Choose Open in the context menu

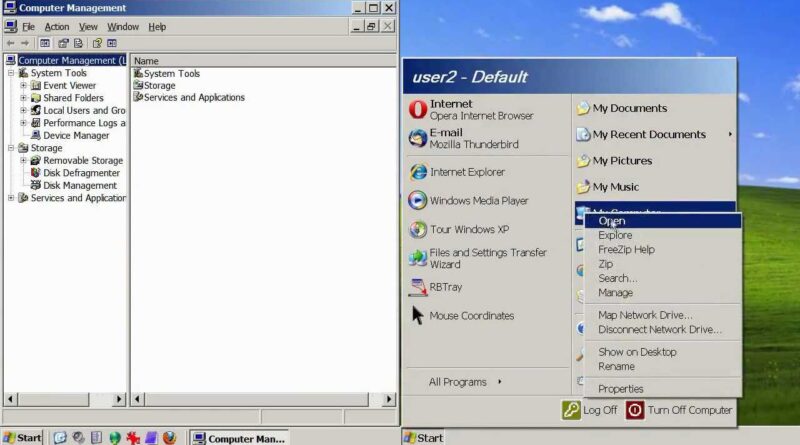[662, 221]
